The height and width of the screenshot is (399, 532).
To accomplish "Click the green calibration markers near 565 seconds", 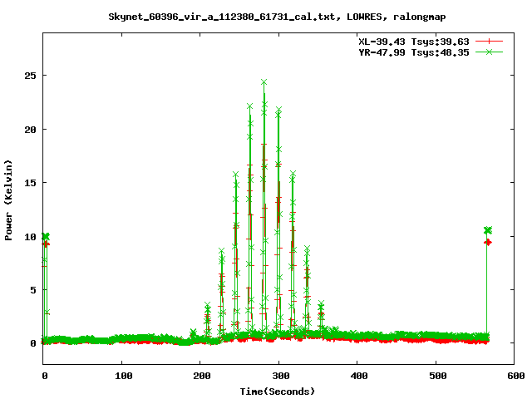I will pyautogui.click(x=488, y=230).
